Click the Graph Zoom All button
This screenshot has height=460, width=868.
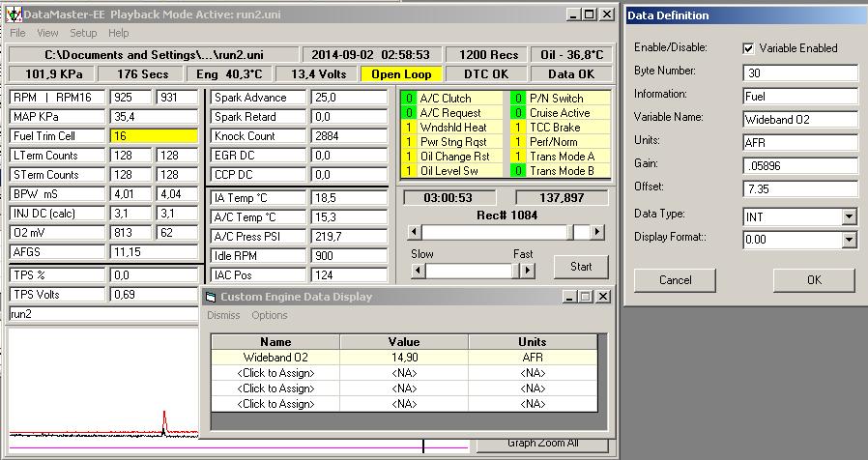[542, 444]
